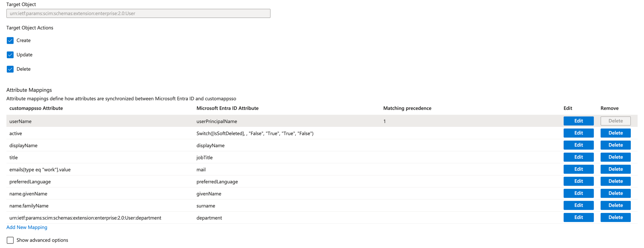Delete the enterprise department mapping

615,217
